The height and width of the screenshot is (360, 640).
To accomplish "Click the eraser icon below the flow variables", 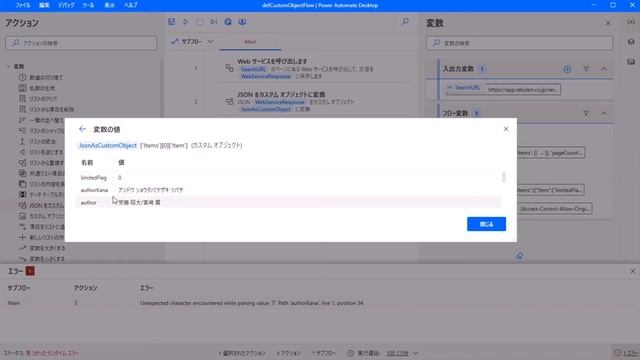I will pyautogui.click(x=519, y=256).
